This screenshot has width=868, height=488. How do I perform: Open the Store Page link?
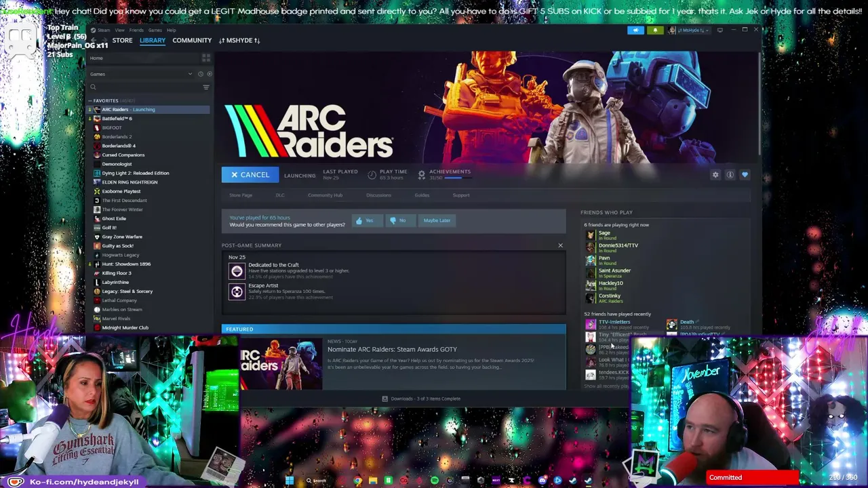tap(241, 195)
